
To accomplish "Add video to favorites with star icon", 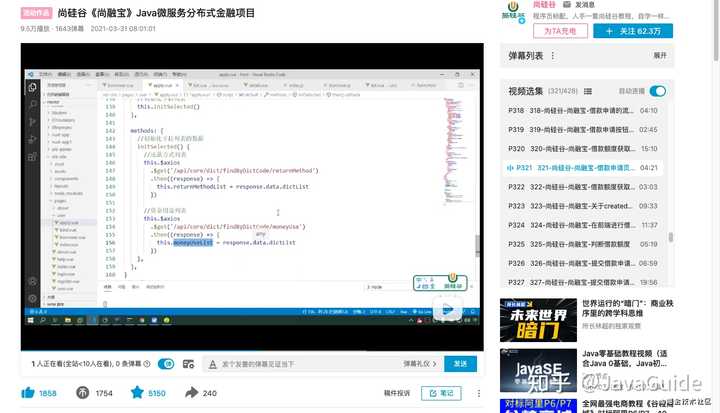I will pos(137,392).
